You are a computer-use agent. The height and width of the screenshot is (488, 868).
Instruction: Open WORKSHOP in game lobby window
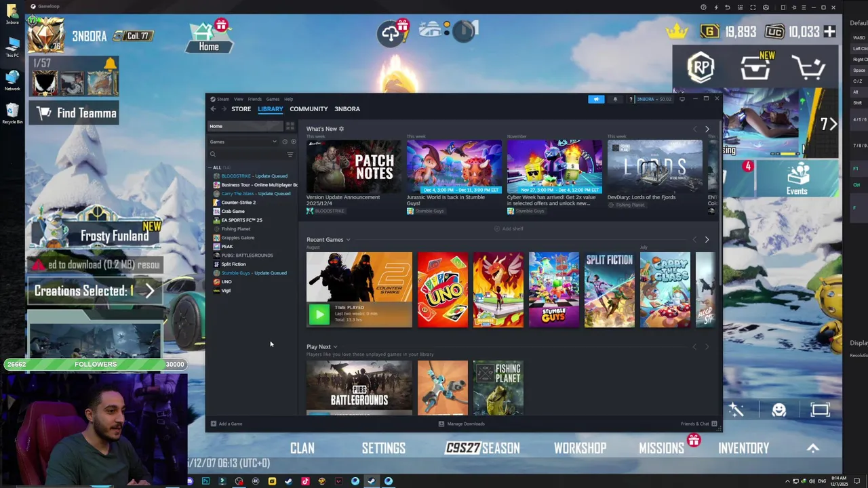(580, 448)
